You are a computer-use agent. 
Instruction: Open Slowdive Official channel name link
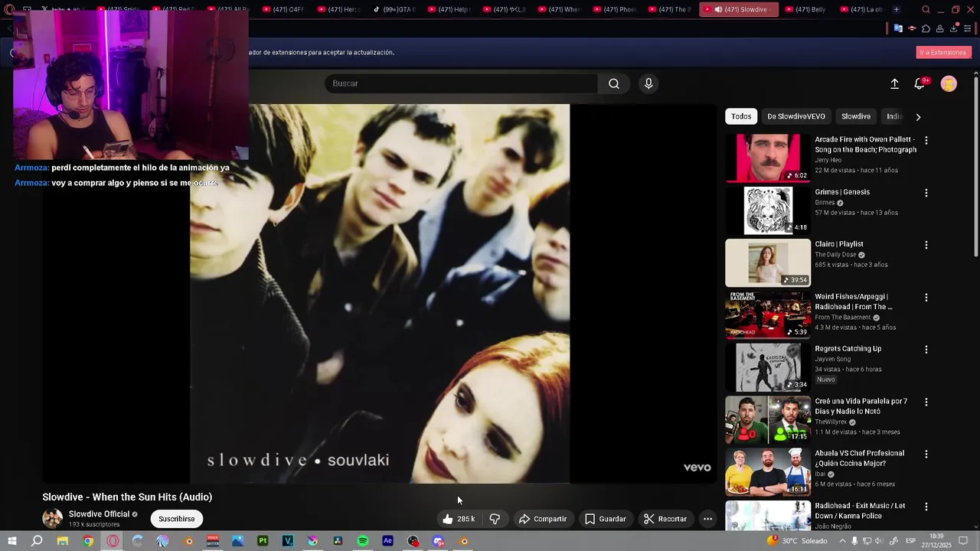(99, 514)
